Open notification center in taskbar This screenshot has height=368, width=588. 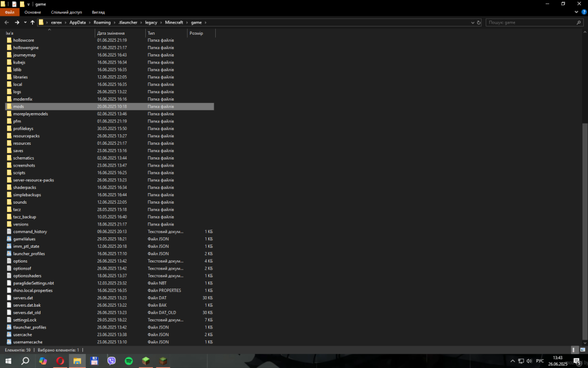[x=577, y=362]
